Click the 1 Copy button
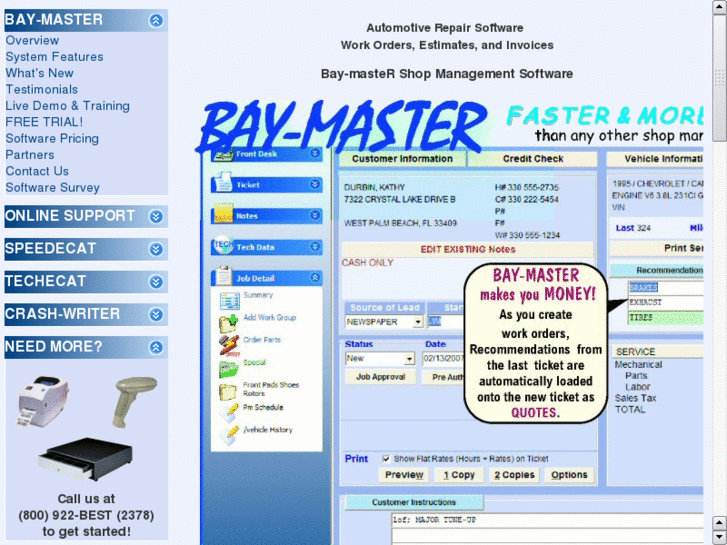The width and height of the screenshot is (727, 545). pos(459,475)
